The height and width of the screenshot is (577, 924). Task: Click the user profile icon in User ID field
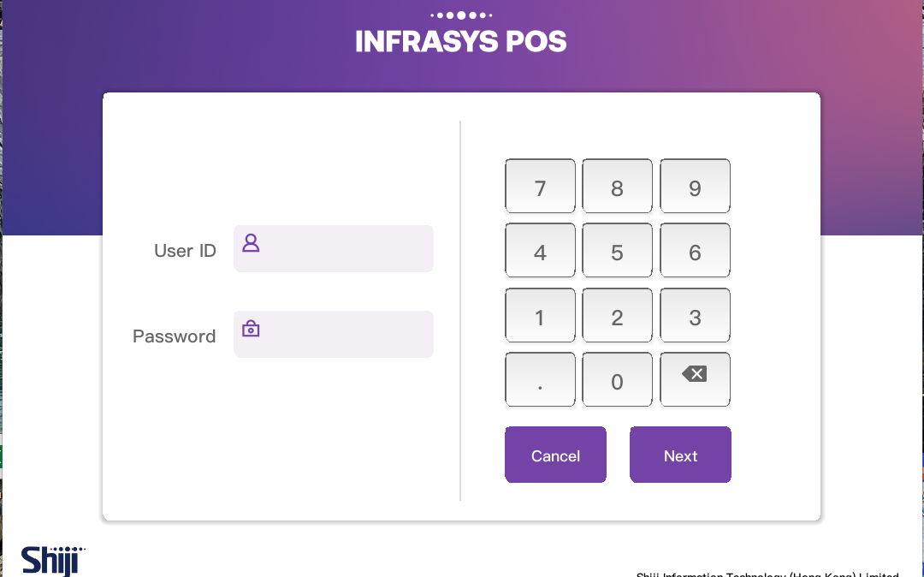click(x=251, y=243)
